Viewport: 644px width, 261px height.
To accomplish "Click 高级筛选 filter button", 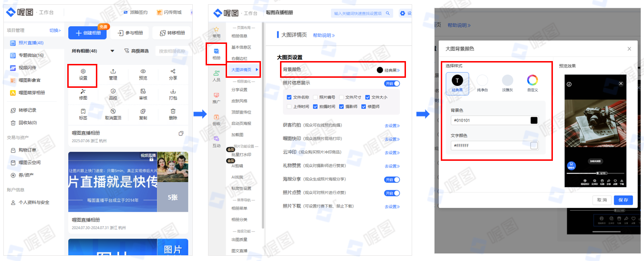I will point(136,51).
